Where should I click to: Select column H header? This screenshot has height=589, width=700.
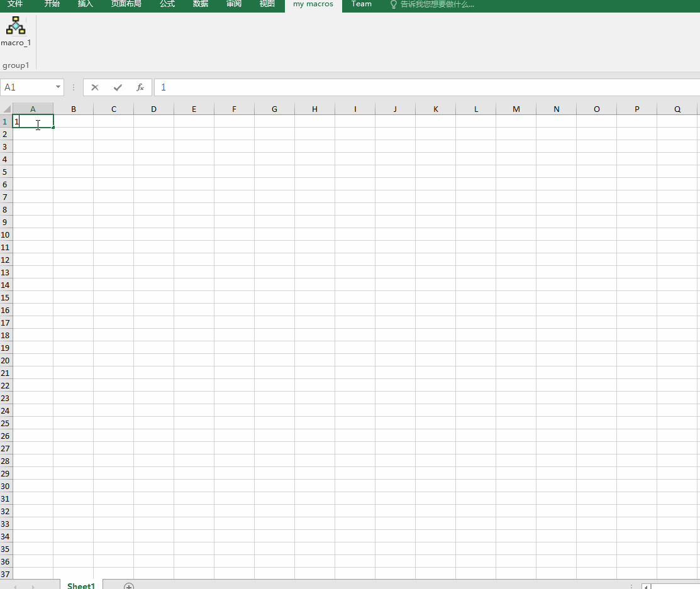314,109
